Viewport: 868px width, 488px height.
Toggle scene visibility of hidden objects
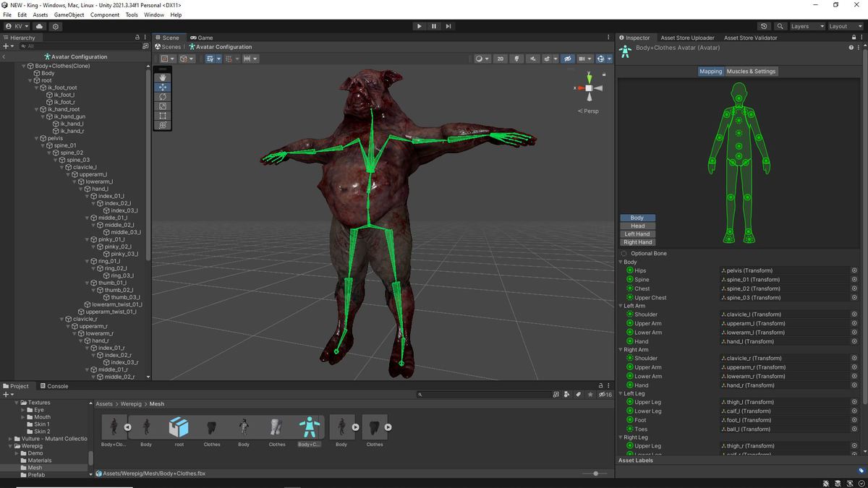point(568,59)
